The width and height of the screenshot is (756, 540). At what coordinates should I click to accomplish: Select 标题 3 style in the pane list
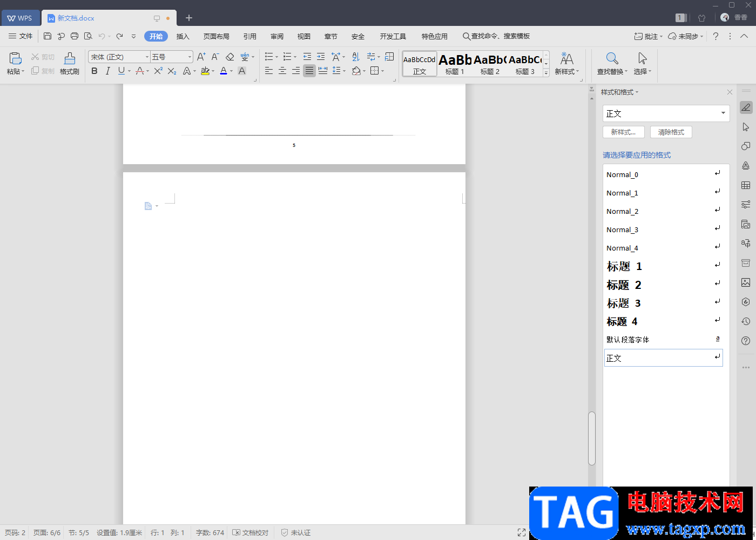coord(664,303)
